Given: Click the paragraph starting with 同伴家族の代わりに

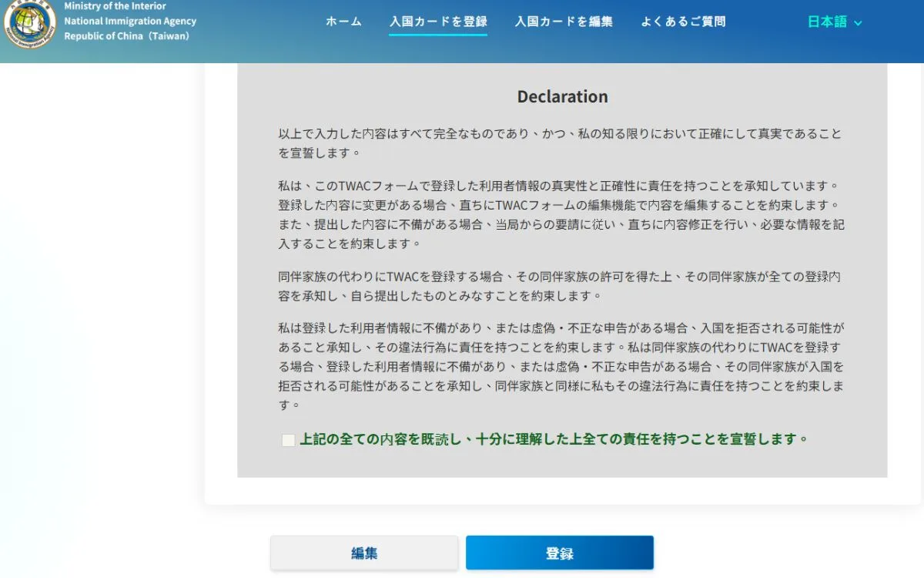Looking at the screenshot, I should (561, 286).
